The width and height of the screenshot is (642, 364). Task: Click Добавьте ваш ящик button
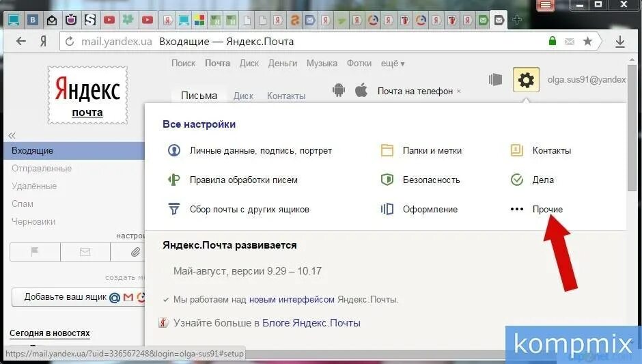point(79,297)
